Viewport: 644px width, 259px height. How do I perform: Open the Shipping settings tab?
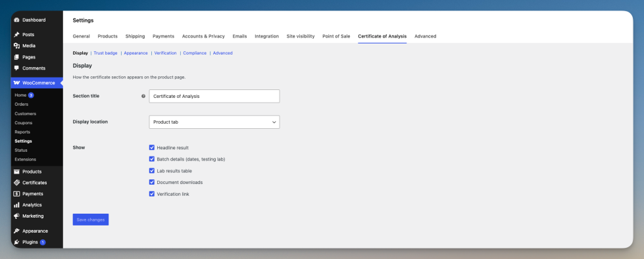(135, 36)
